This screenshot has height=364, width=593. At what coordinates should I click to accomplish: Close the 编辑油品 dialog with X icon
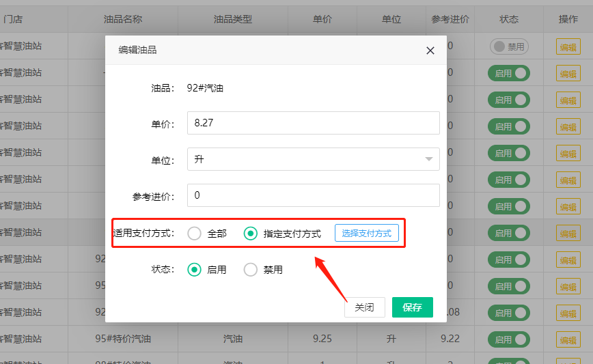pos(430,51)
